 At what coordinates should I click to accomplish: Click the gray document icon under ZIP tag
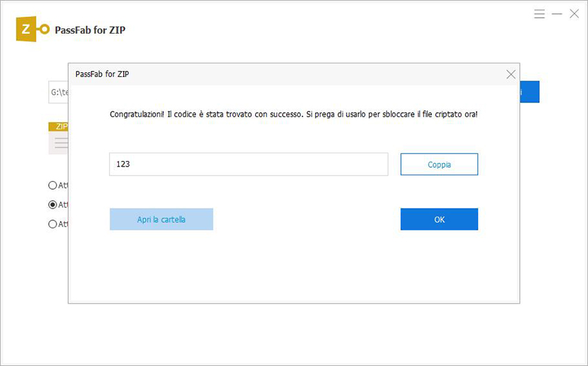(x=58, y=142)
